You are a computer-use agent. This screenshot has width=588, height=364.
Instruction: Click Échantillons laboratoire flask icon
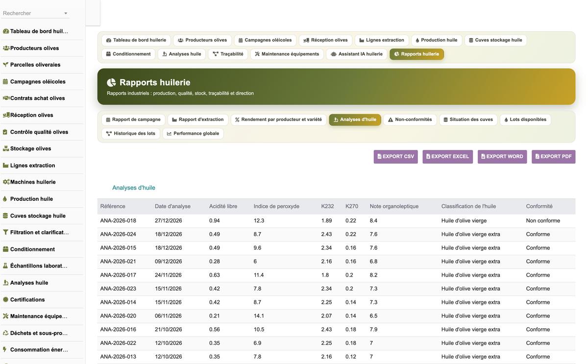[6, 266]
